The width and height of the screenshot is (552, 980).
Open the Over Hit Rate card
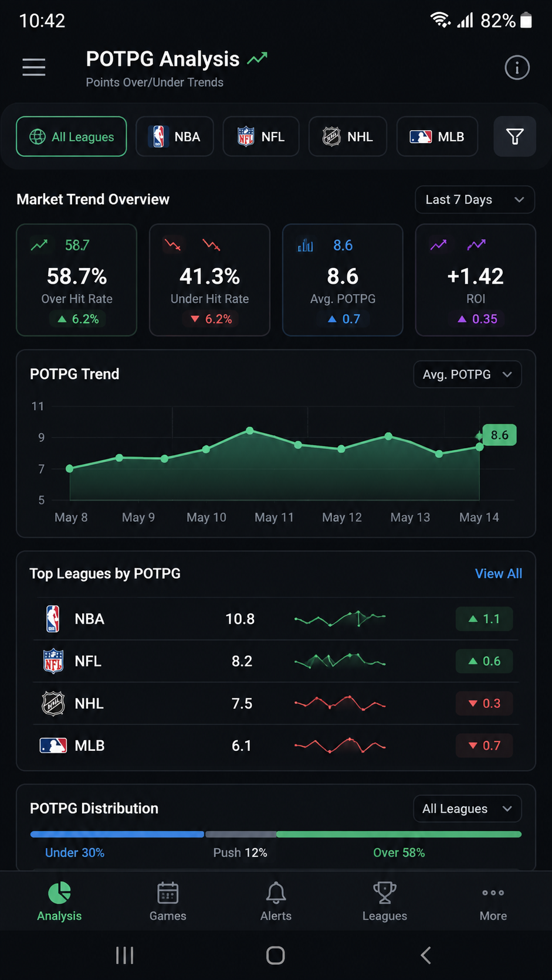tap(77, 280)
